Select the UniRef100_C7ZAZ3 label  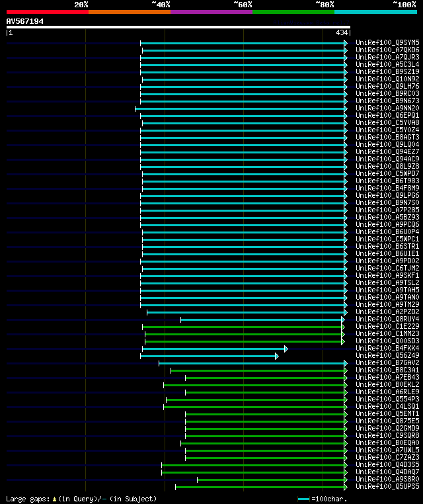click(x=387, y=457)
